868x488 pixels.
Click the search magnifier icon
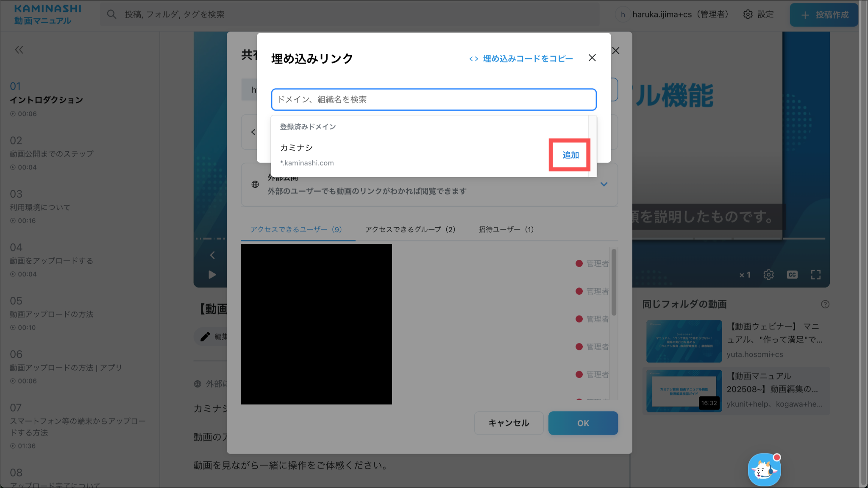(111, 14)
